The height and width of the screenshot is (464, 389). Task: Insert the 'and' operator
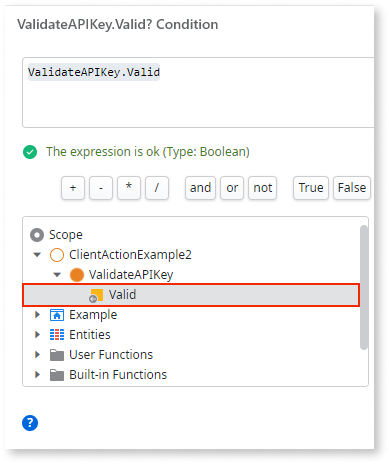click(x=200, y=188)
